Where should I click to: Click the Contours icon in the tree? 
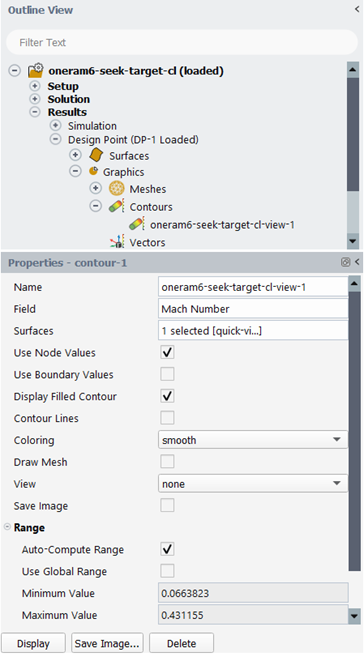coord(116,206)
